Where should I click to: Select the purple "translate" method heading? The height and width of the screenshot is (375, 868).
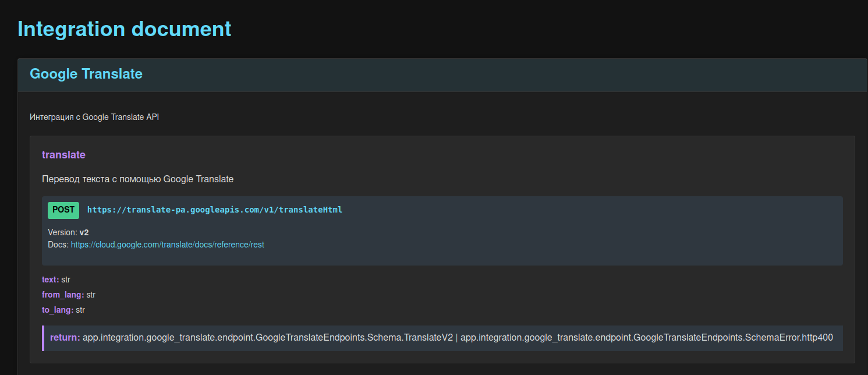click(x=63, y=155)
